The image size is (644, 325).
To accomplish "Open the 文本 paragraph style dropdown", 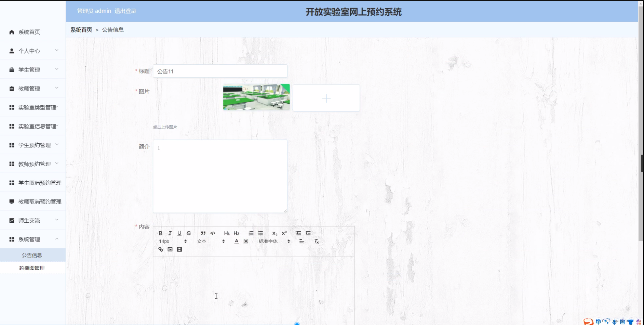I will (x=211, y=242).
